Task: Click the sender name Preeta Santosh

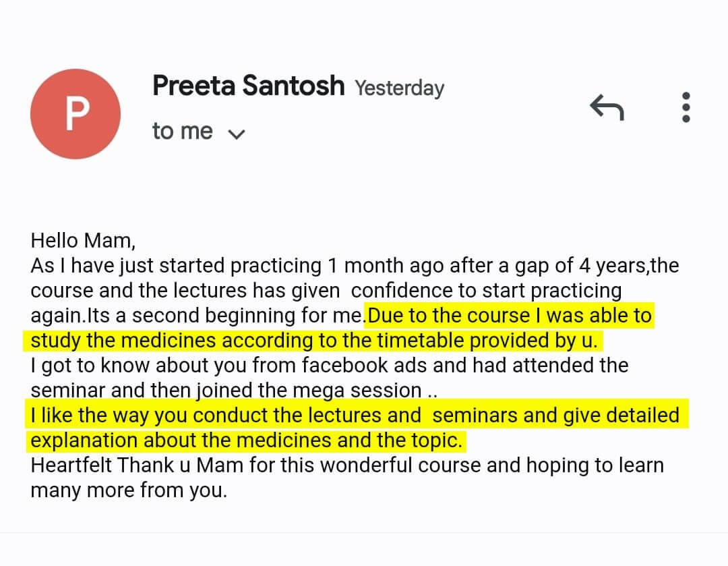Action: 248,86
